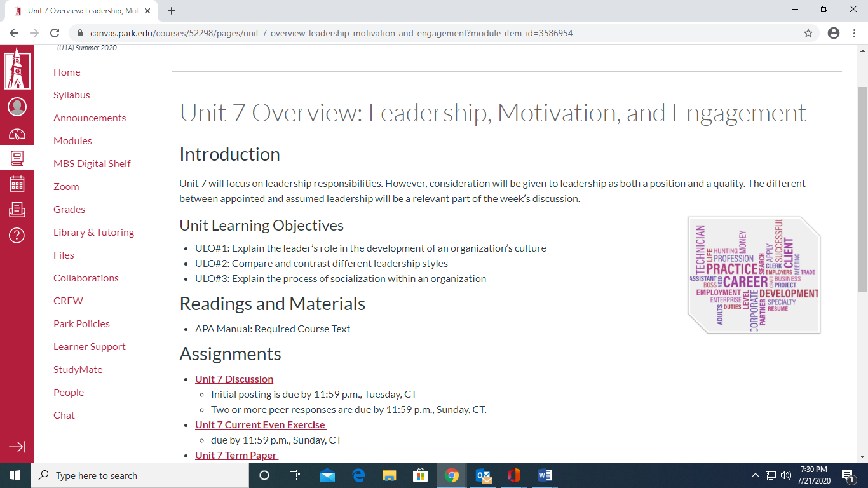
Task: Open the Unit 7 Discussion link
Action: coord(234,379)
